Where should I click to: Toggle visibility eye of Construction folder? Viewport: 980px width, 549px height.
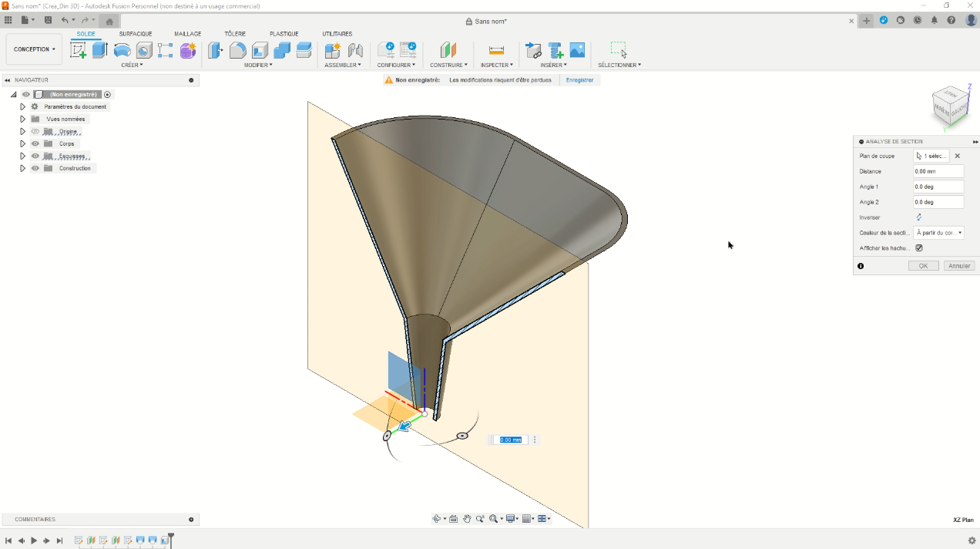pyautogui.click(x=35, y=168)
